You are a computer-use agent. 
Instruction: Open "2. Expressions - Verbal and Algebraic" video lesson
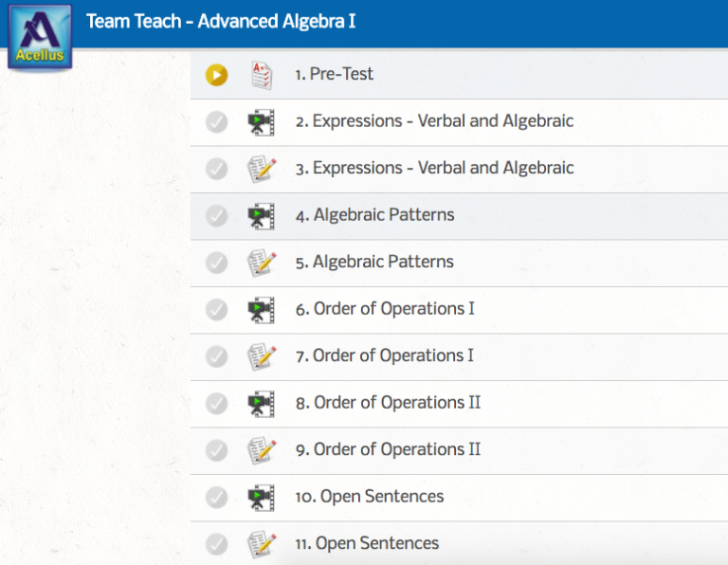point(434,121)
